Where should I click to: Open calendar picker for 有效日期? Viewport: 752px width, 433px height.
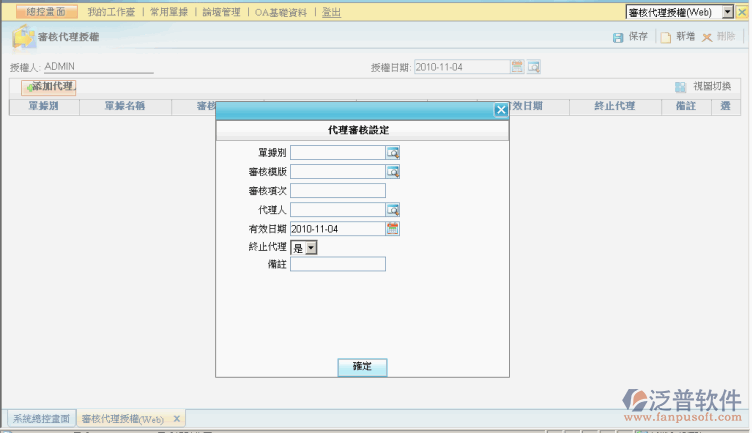393,229
